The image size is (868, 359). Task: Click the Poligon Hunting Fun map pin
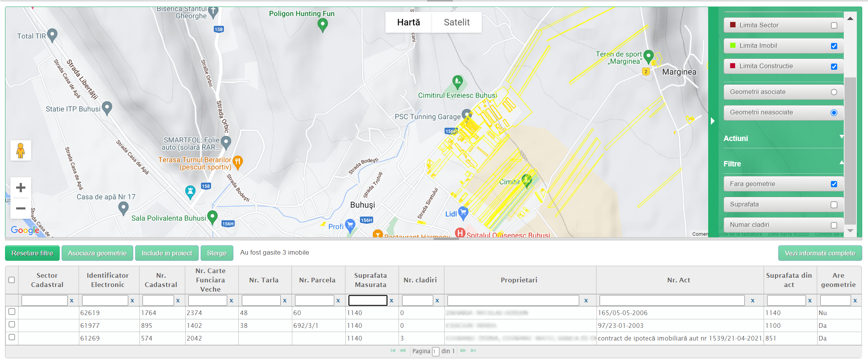click(322, 25)
